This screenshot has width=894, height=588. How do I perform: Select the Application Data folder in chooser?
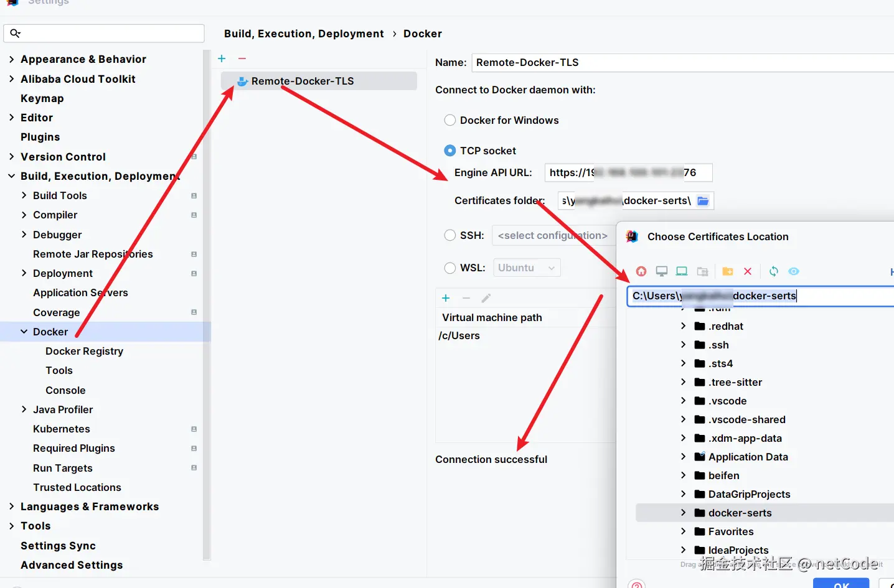pos(748,457)
